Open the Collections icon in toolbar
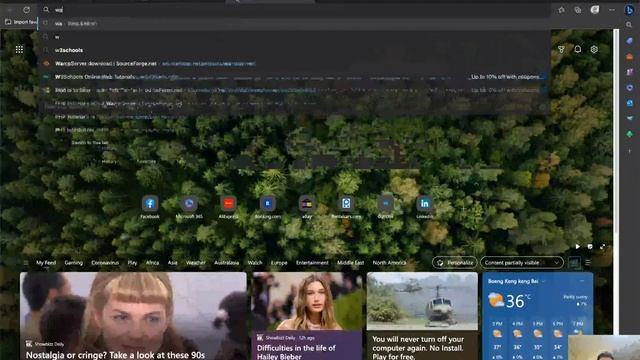The image size is (640, 360). tap(578, 10)
